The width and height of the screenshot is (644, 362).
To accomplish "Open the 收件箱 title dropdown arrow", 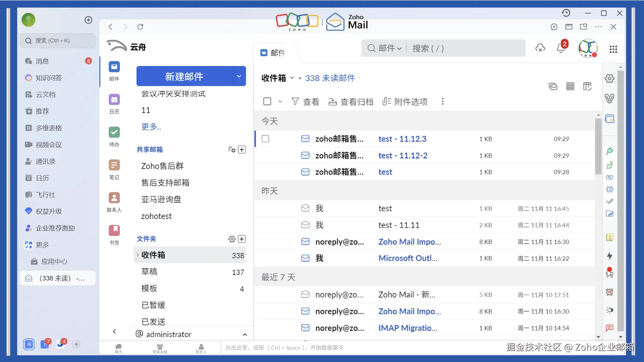I will pyautogui.click(x=292, y=78).
